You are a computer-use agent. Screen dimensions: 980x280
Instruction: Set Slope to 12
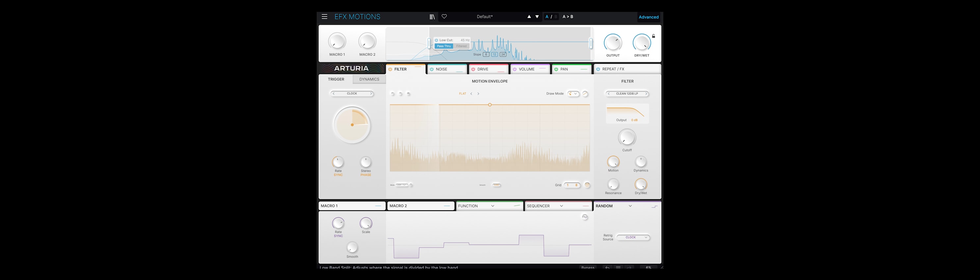coord(494,54)
